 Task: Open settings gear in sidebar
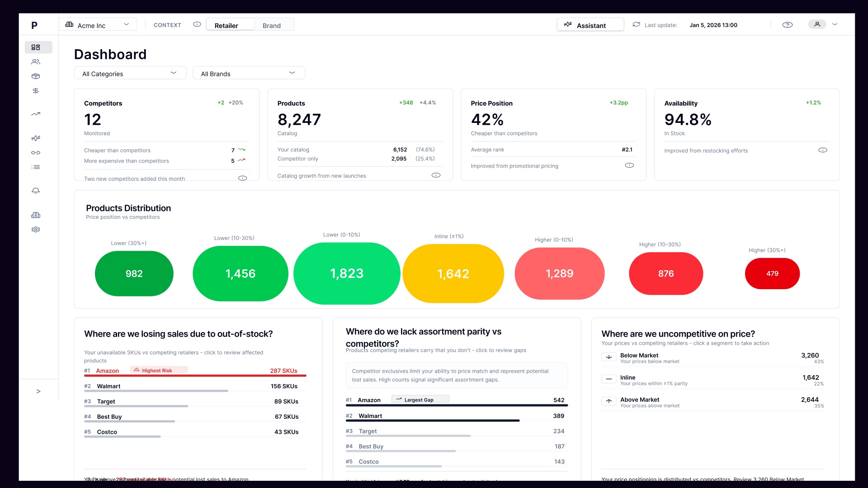tap(36, 230)
